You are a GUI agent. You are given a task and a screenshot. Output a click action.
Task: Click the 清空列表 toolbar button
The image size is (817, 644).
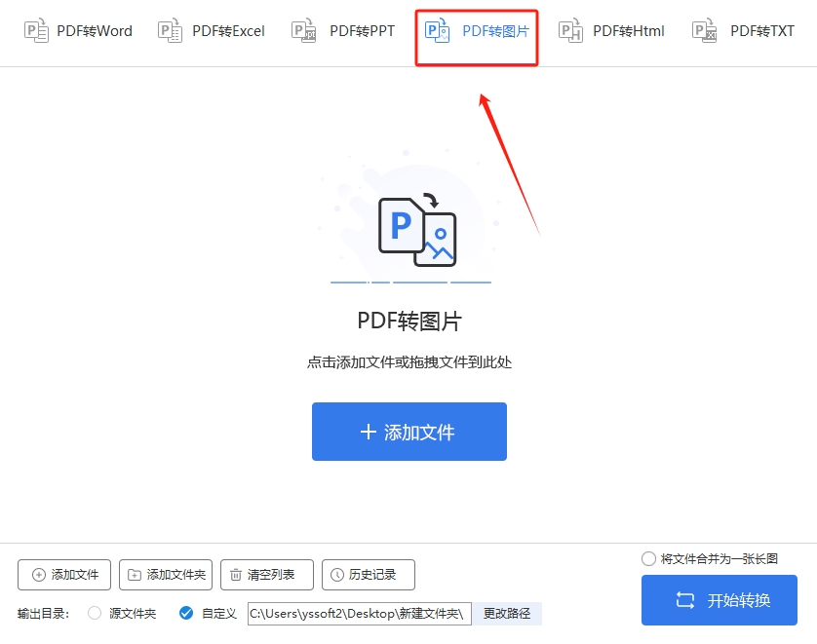click(266, 575)
